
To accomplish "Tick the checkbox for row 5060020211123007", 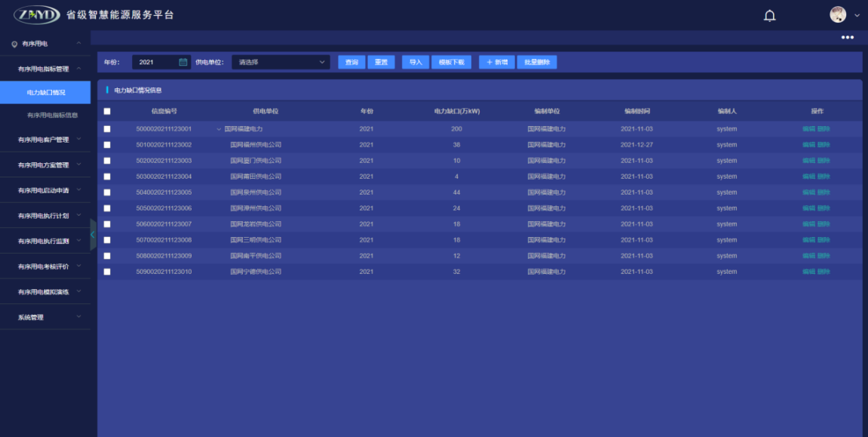I will coord(107,224).
